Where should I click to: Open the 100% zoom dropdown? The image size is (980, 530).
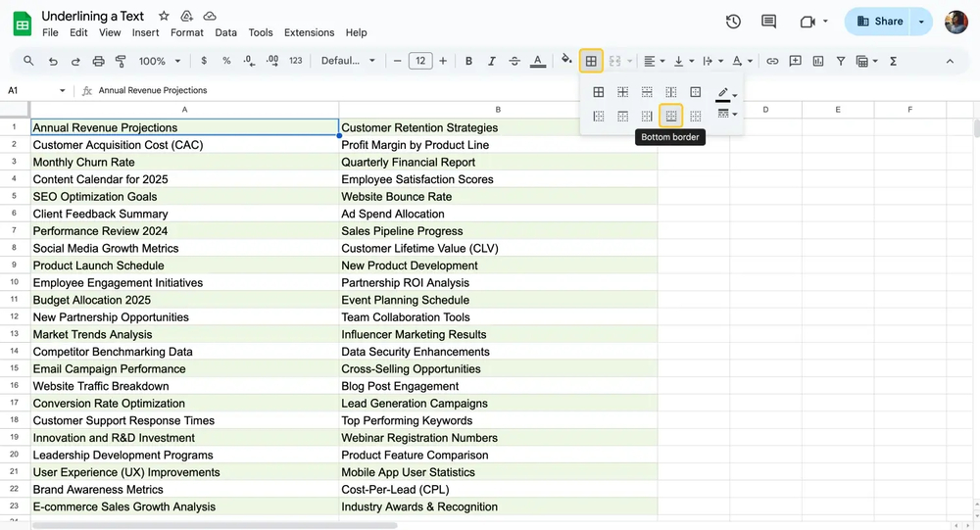(160, 61)
